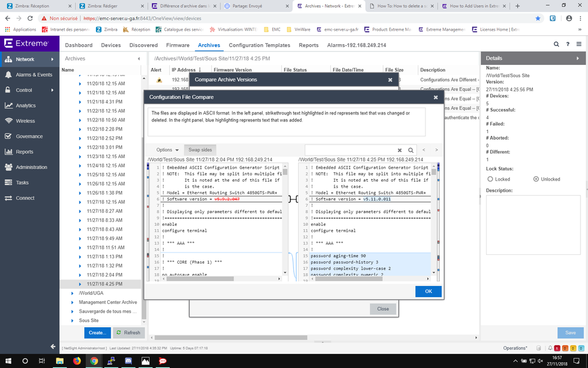This screenshot has height=368, width=588.
Task: Open Wireless section via its wifi icon
Action: [x=8, y=121]
